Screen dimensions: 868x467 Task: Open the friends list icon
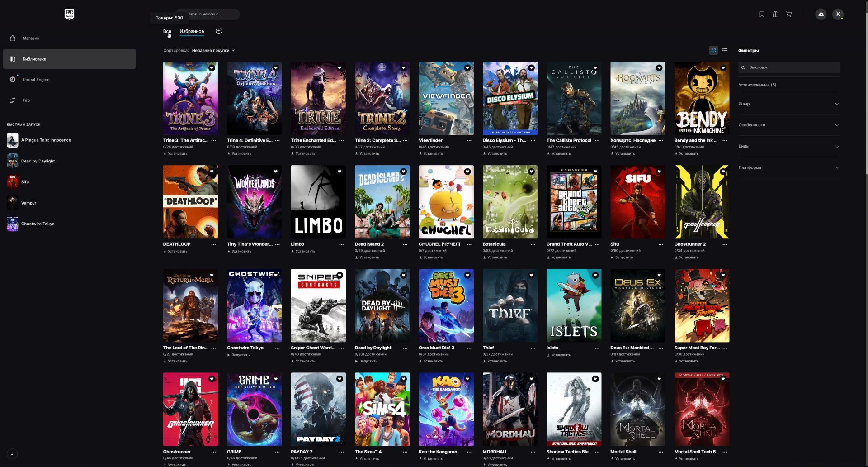click(x=821, y=14)
